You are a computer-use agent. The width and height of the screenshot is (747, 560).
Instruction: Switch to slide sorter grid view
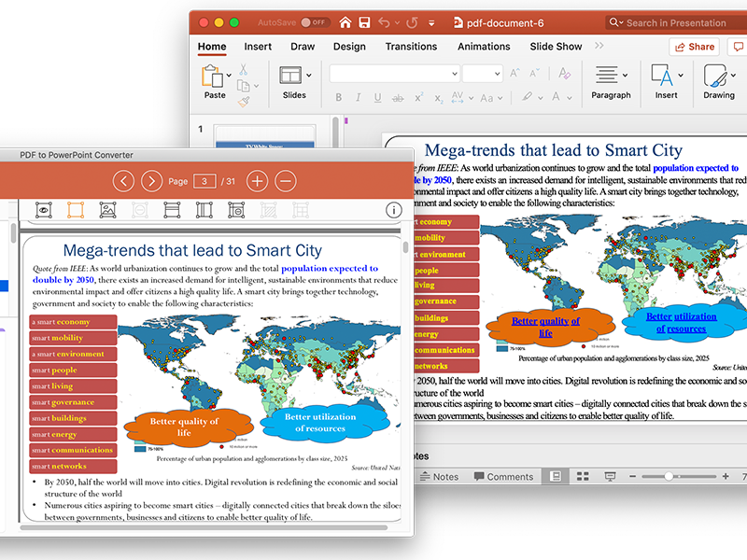(x=583, y=476)
